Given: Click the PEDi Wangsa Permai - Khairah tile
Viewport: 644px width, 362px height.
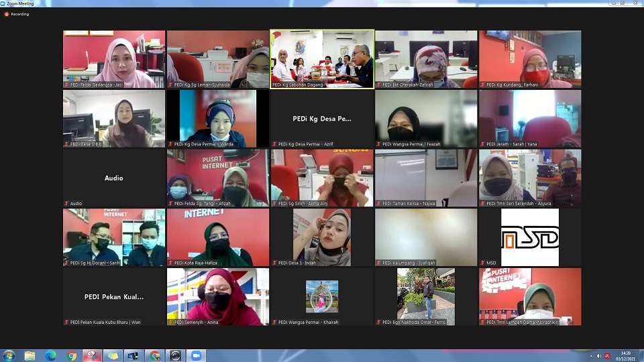Looking at the screenshot, I should pyautogui.click(x=322, y=296).
